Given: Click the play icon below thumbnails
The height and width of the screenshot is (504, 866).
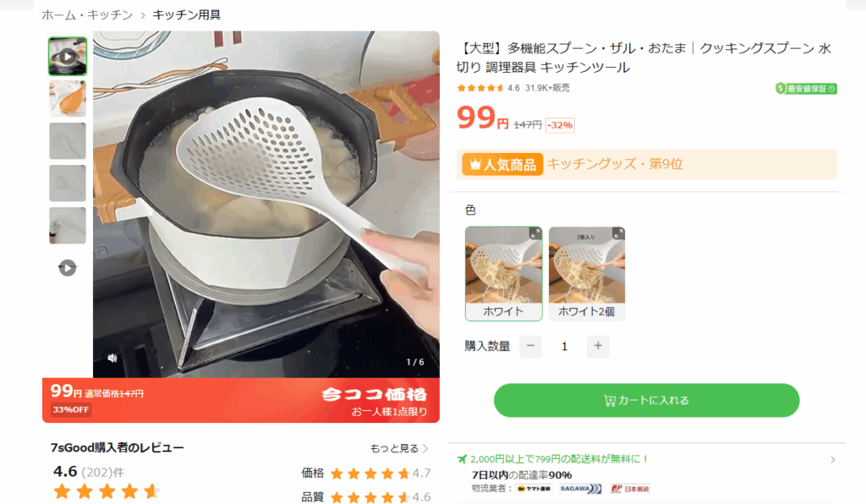Looking at the screenshot, I should pyautogui.click(x=68, y=268).
